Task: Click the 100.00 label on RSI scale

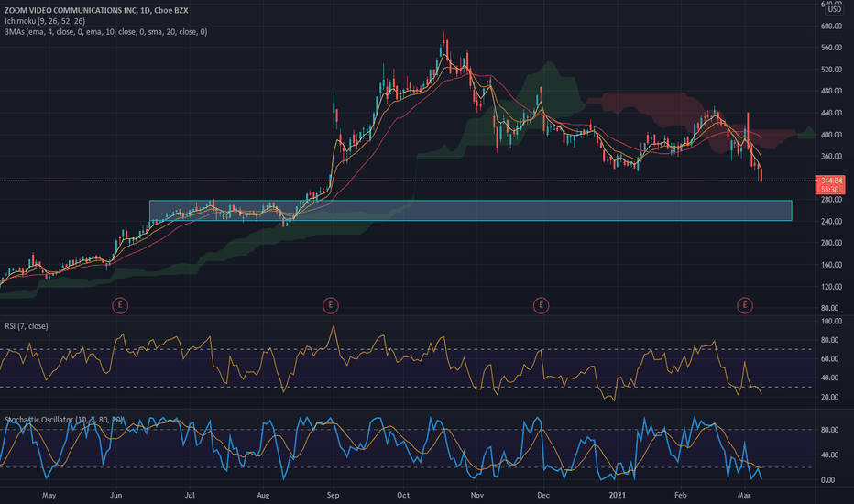Action: coord(831,322)
